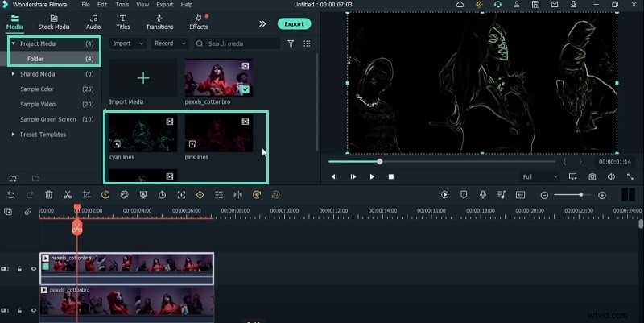Select the cyan lines media thumbnail

142,134
